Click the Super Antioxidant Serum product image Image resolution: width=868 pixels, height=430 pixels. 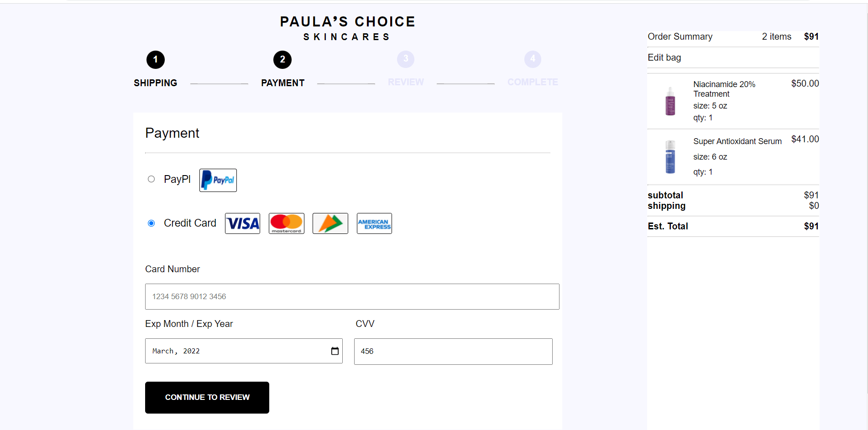pos(669,156)
